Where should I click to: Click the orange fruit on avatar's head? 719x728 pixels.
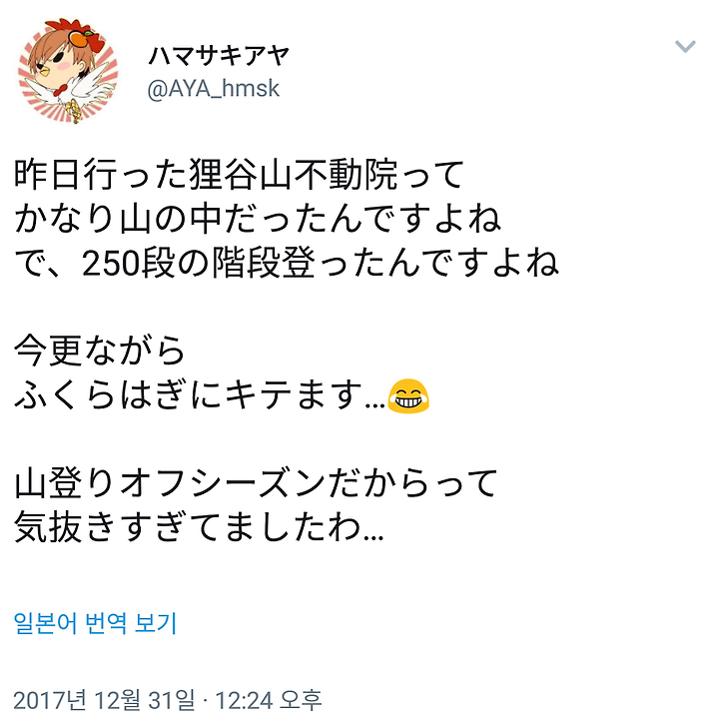tap(77, 37)
